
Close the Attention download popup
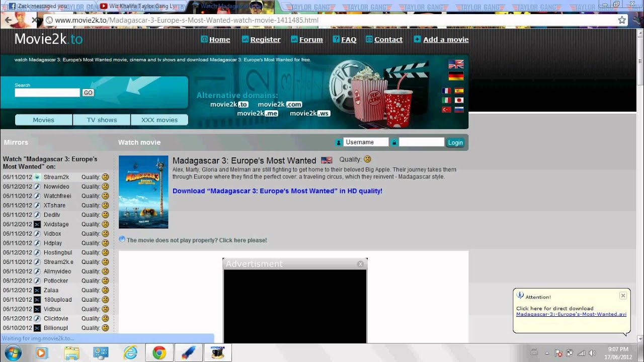623,296
